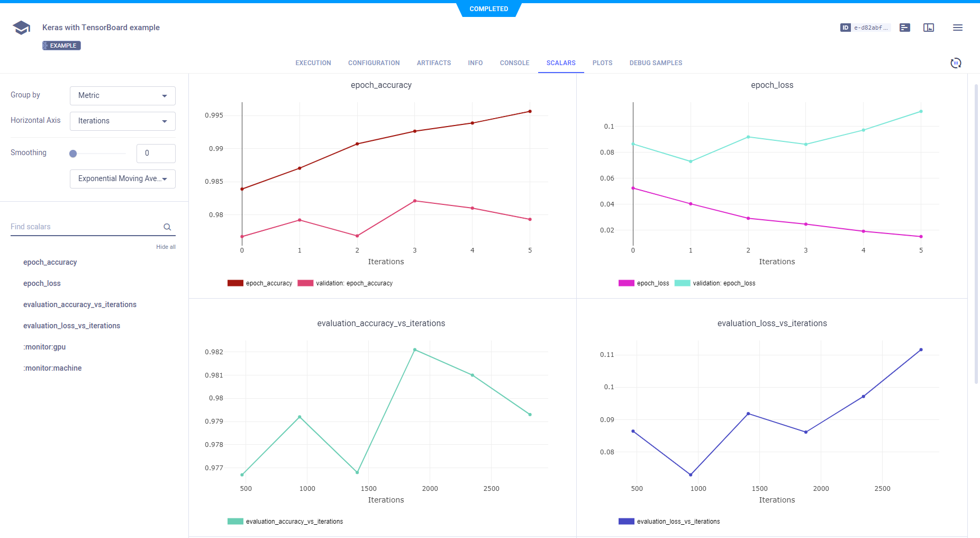Screen dimensions: 980x538
Task: Click the Smoothing slider handle
Action: pyautogui.click(x=73, y=154)
